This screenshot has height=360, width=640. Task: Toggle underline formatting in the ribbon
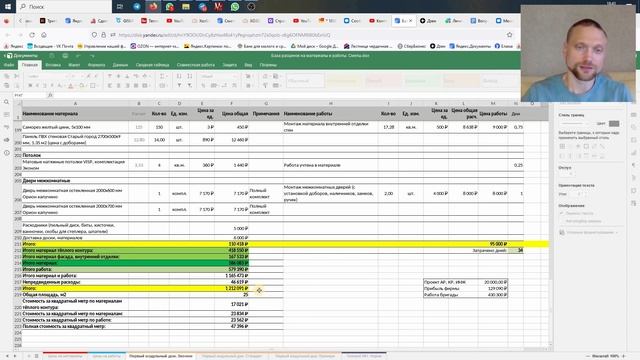[44, 86]
